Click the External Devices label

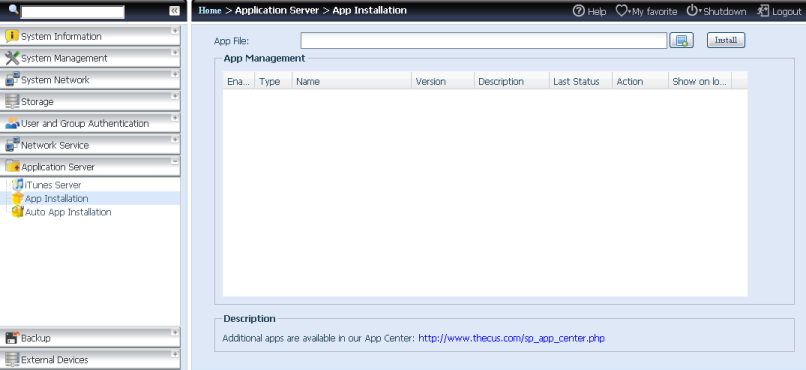click(x=54, y=360)
